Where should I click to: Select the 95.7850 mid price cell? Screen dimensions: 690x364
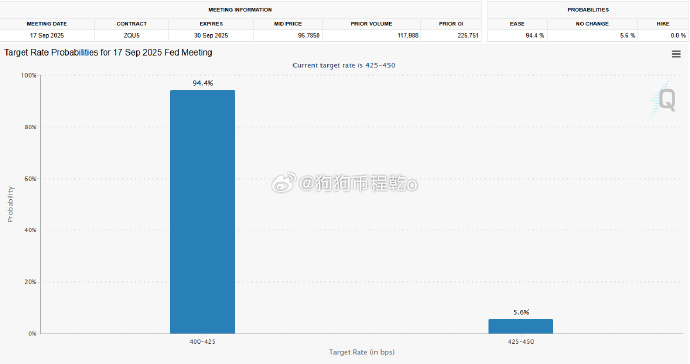click(x=288, y=36)
